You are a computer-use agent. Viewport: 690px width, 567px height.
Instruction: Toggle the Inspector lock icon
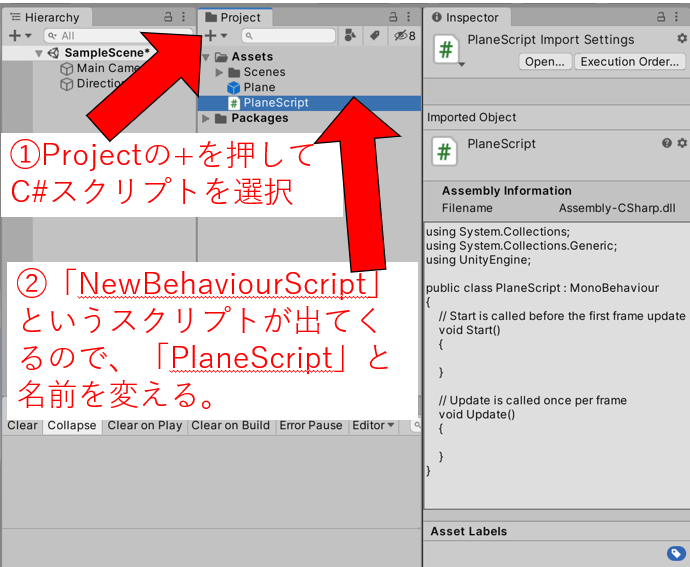pyautogui.click(x=661, y=17)
